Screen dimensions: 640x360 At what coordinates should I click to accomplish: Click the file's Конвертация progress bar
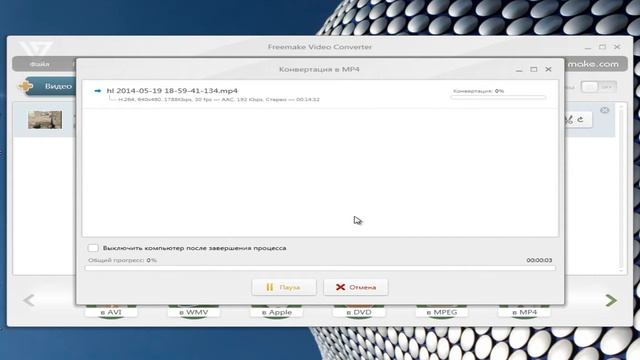(x=498, y=98)
